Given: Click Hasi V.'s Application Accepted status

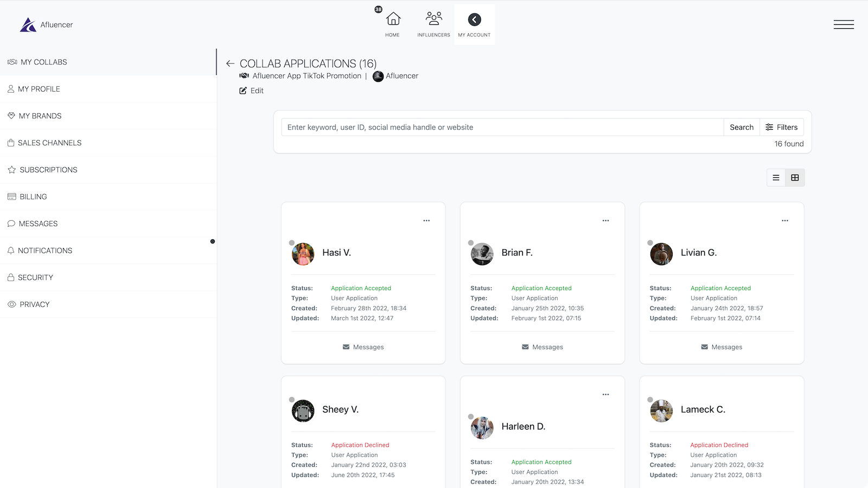Looking at the screenshot, I should [x=361, y=288].
